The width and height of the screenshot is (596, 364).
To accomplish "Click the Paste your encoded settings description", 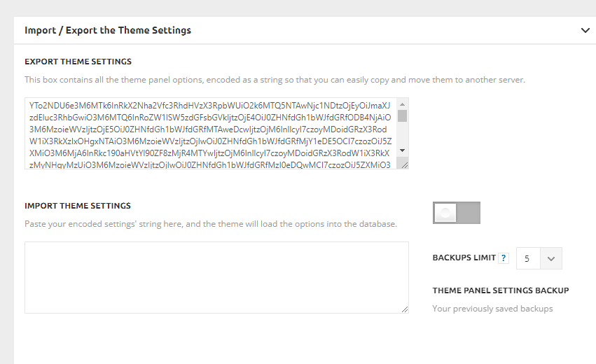I will click(x=211, y=224).
